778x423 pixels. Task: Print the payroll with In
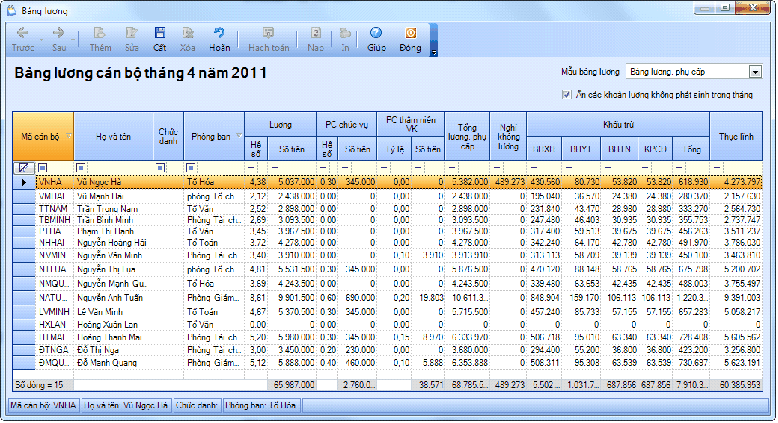point(345,40)
